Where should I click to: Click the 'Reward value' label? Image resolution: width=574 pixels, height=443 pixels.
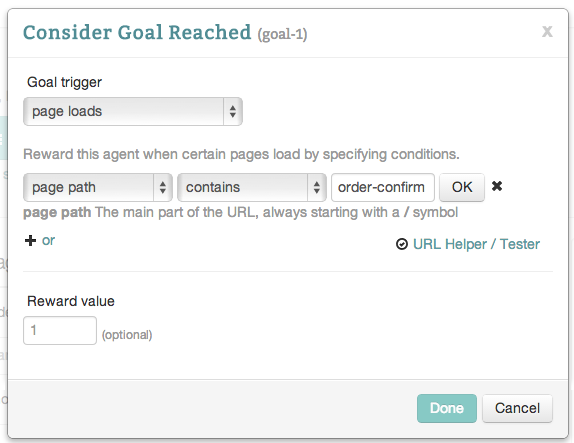71,301
